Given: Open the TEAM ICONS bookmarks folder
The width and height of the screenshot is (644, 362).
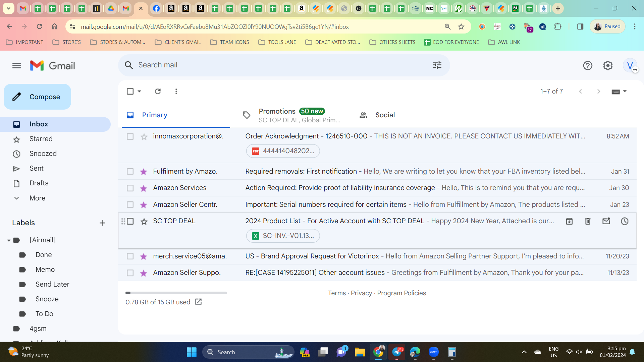Looking at the screenshot, I should pos(229,42).
